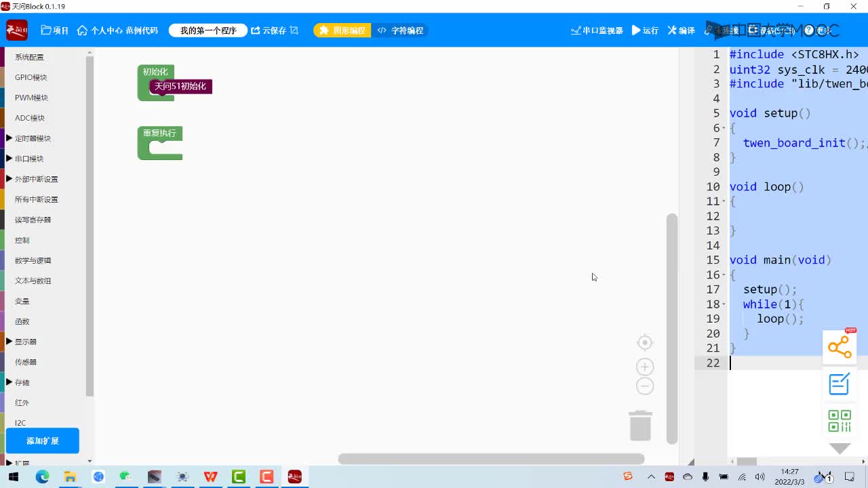Screen dimensions: 868x488
Task: Click the blue note edit icon
Action: click(x=840, y=384)
